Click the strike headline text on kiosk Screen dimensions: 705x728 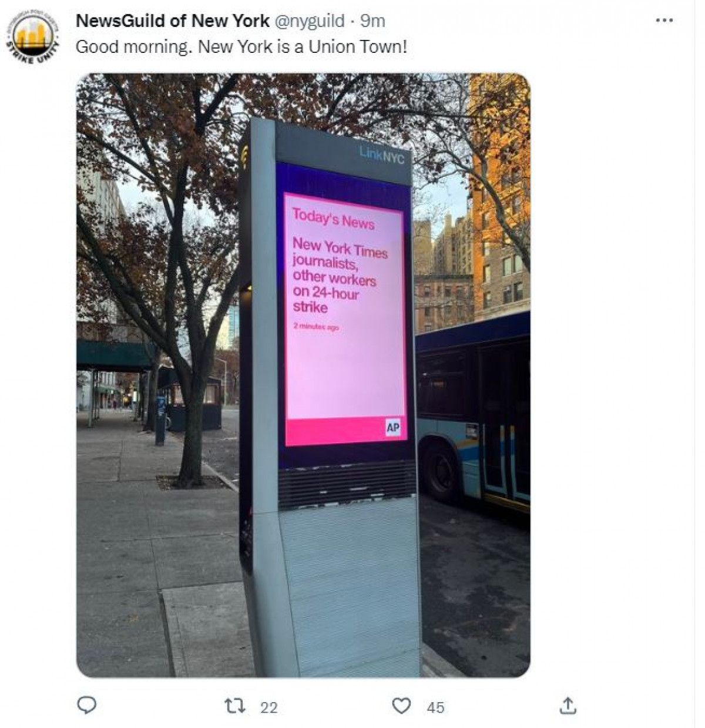pyautogui.click(x=340, y=274)
